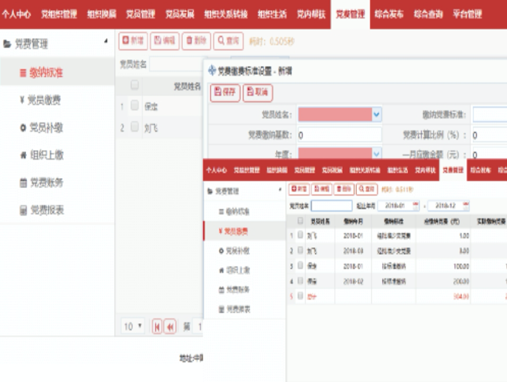507x382 pixels.
Task: Click the 党费计算比例 (%) input field
Action: tap(489, 135)
